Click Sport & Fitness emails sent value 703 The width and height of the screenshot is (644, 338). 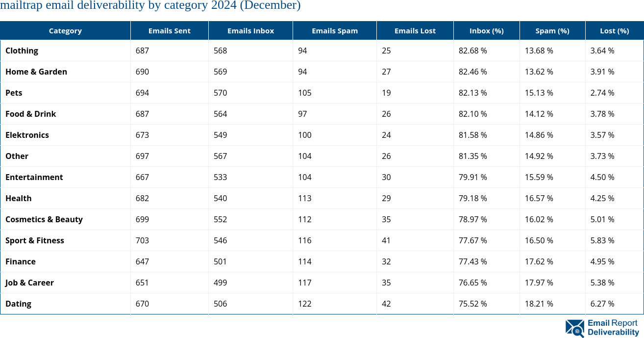pyautogui.click(x=142, y=240)
